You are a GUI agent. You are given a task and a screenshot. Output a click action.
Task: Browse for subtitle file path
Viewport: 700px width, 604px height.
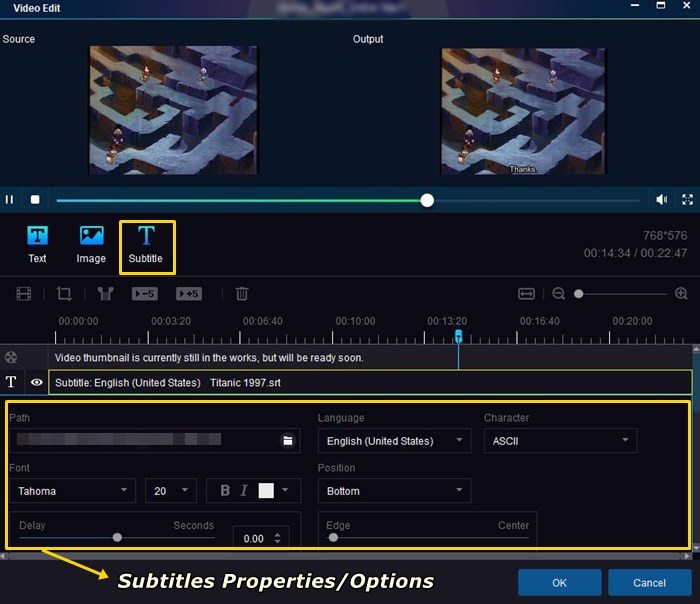point(288,441)
